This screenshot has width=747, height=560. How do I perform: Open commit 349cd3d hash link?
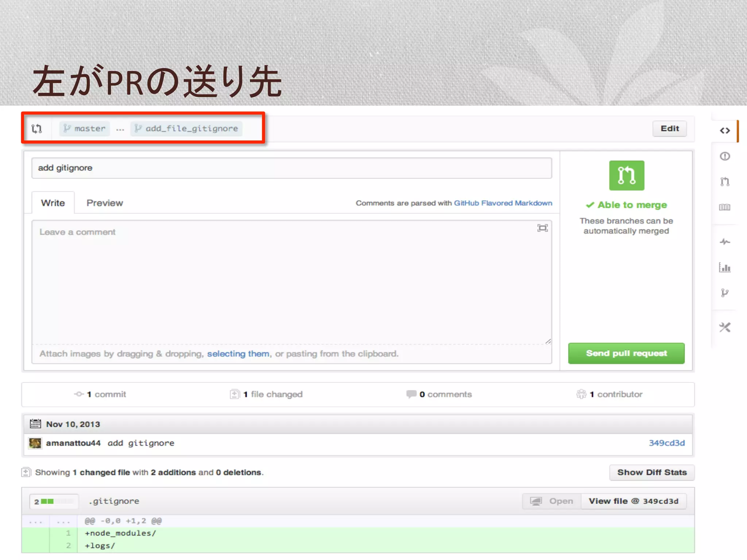coord(666,443)
